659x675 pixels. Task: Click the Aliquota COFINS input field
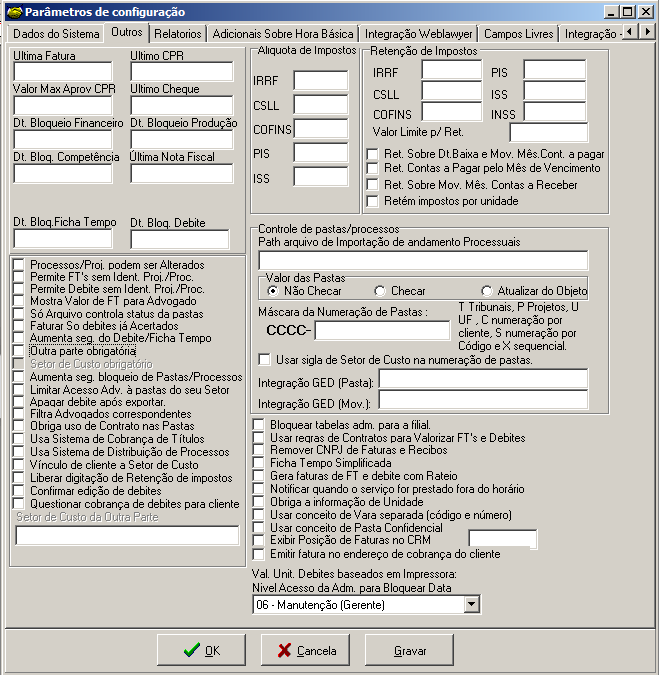pyautogui.click(x=321, y=129)
